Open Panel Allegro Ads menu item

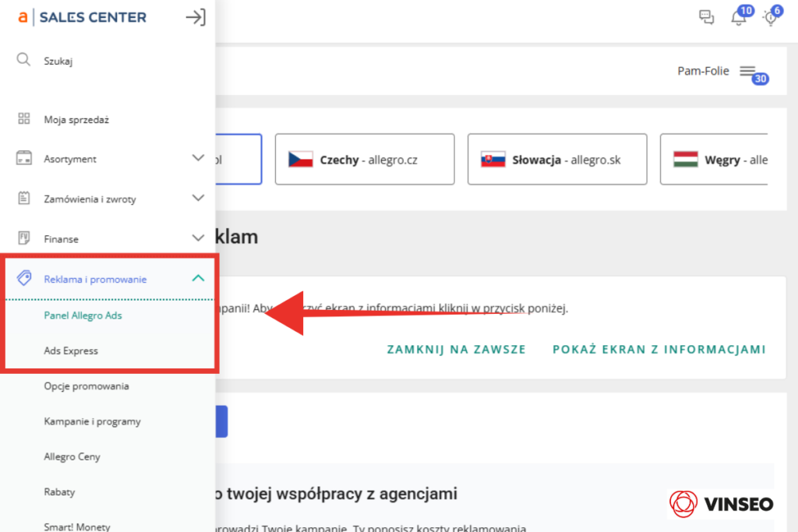coord(83,315)
